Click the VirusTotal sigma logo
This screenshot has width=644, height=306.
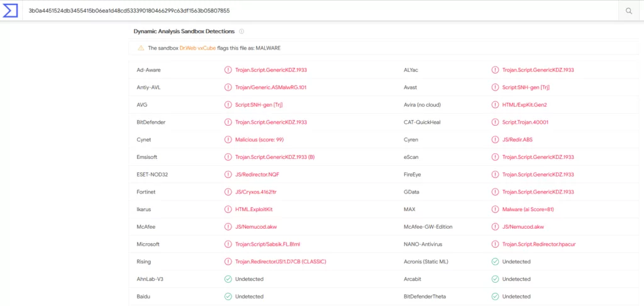click(x=10, y=11)
